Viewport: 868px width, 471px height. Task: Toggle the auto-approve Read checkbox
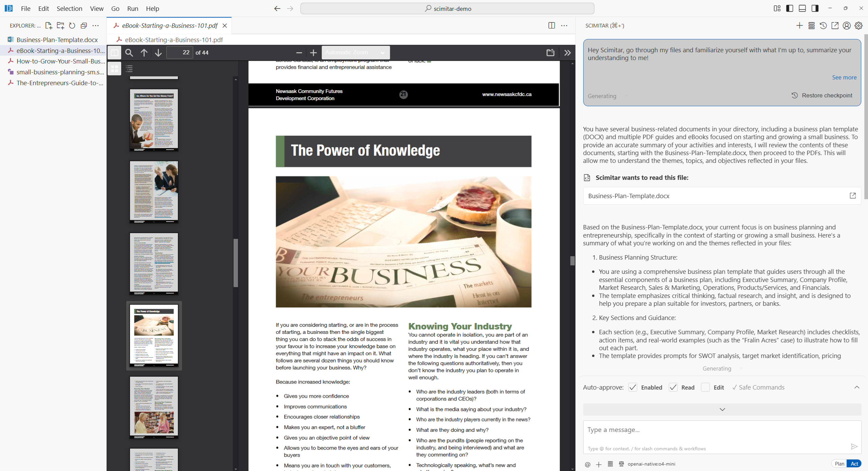[x=673, y=388]
